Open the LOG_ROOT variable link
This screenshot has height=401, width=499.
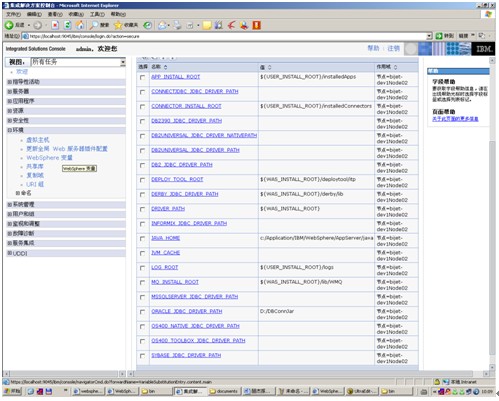tap(165, 267)
